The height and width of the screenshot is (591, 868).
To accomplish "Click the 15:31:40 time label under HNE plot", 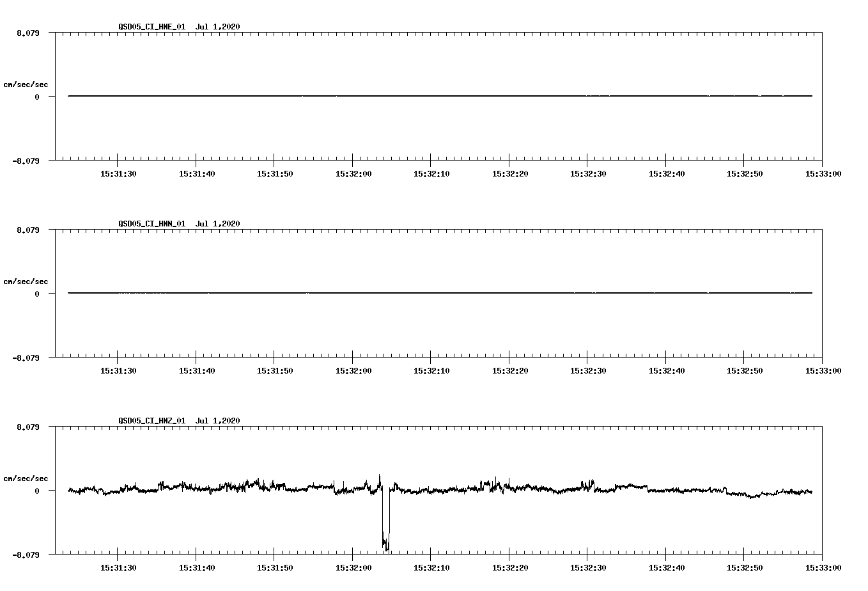I will click(196, 173).
